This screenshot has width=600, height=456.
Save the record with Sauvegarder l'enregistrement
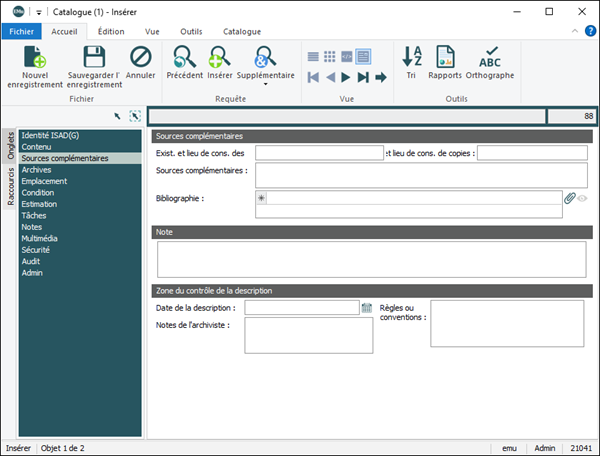tap(94, 58)
